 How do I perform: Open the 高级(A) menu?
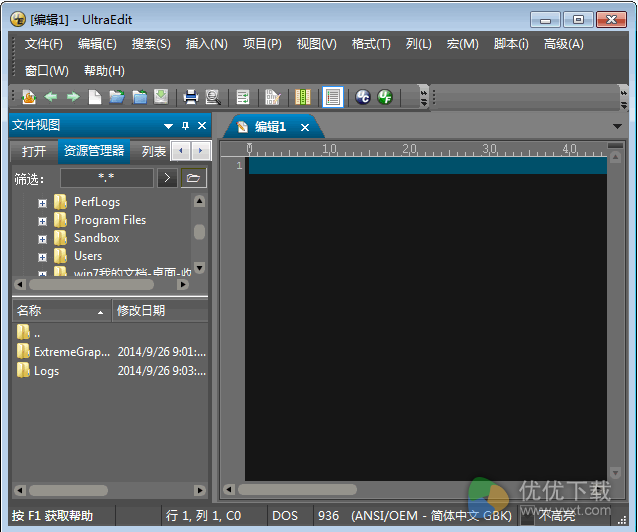point(564,44)
